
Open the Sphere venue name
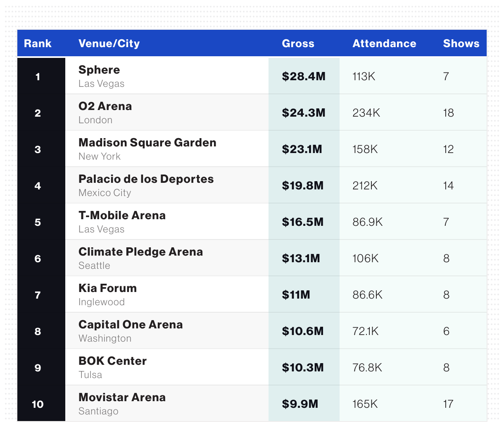[99, 70]
